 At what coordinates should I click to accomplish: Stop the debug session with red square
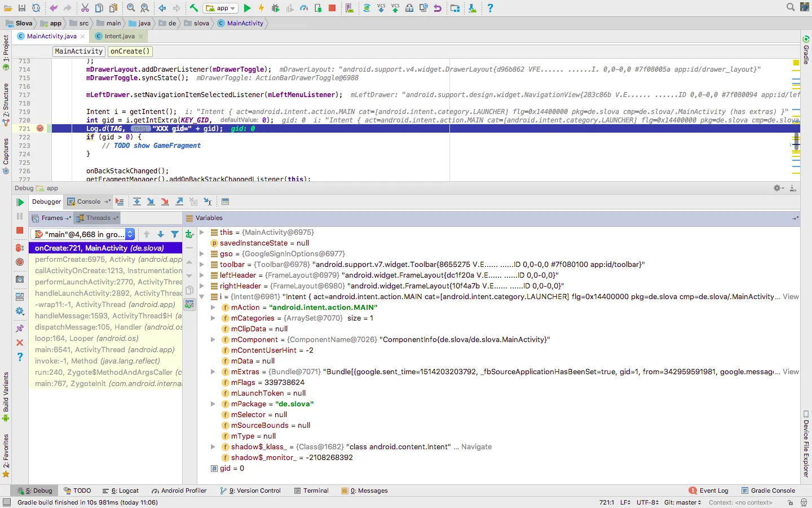20,230
